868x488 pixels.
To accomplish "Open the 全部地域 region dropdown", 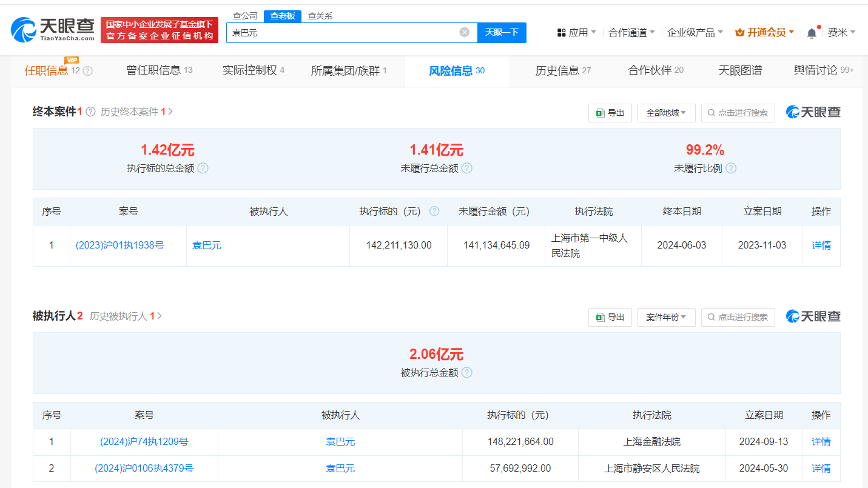I will point(666,113).
